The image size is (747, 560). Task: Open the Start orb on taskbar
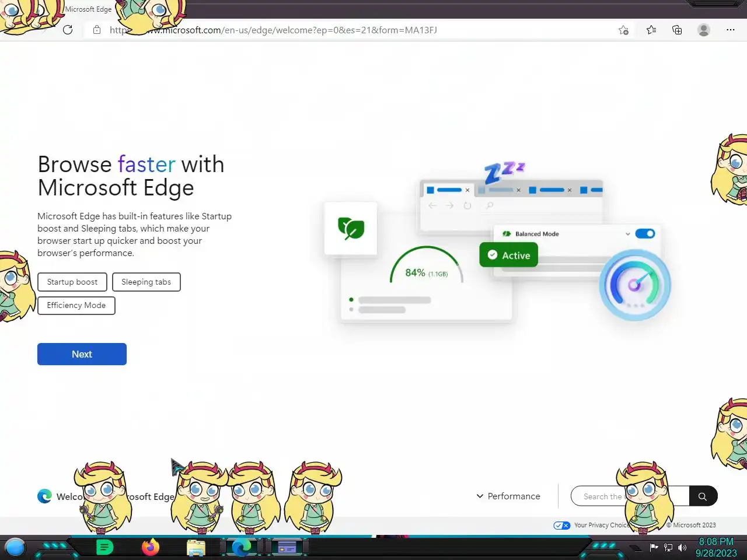pos(15,547)
